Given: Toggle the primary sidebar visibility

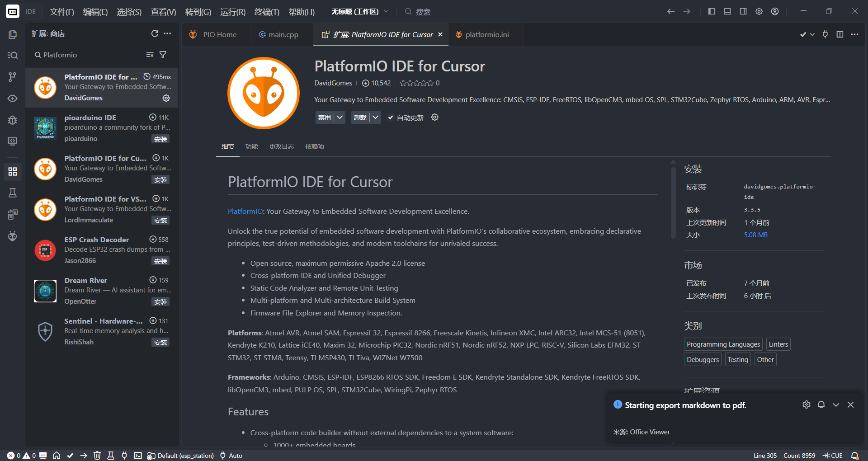Looking at the screenshot, I should tap(711, 11).
